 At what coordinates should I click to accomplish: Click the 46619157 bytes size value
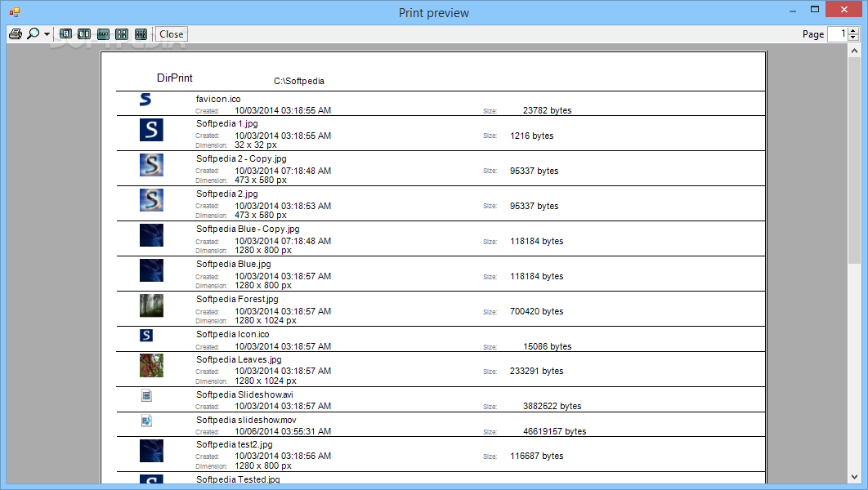click(x=554, y=431)
